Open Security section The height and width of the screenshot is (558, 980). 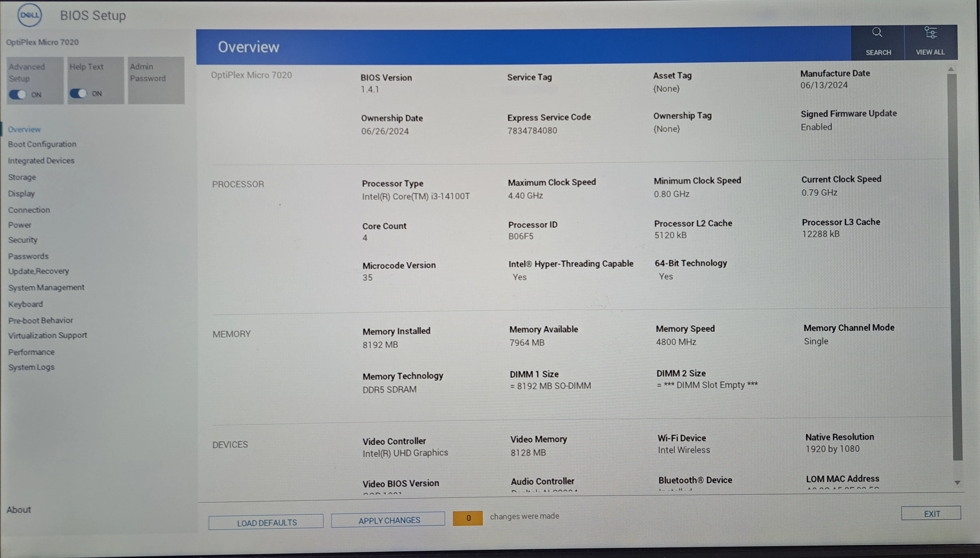click(x=23, y=240)
